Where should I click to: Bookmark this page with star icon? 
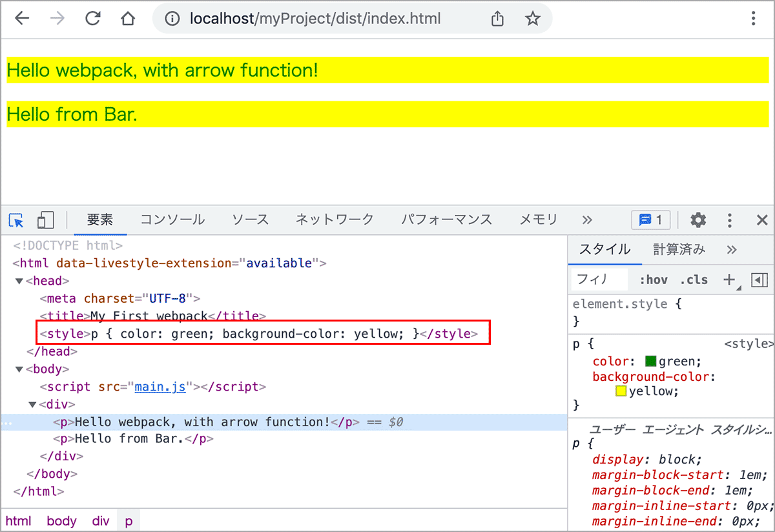532,19
